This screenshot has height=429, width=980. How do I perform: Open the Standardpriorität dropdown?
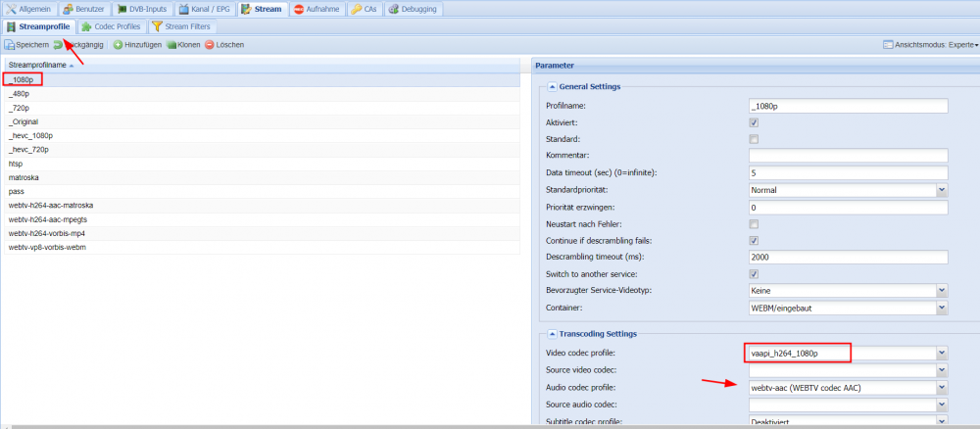point(942,189)
